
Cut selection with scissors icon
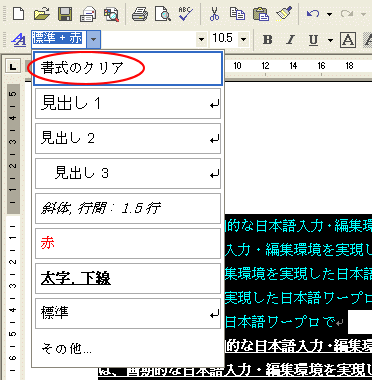(x=215, y=14)
